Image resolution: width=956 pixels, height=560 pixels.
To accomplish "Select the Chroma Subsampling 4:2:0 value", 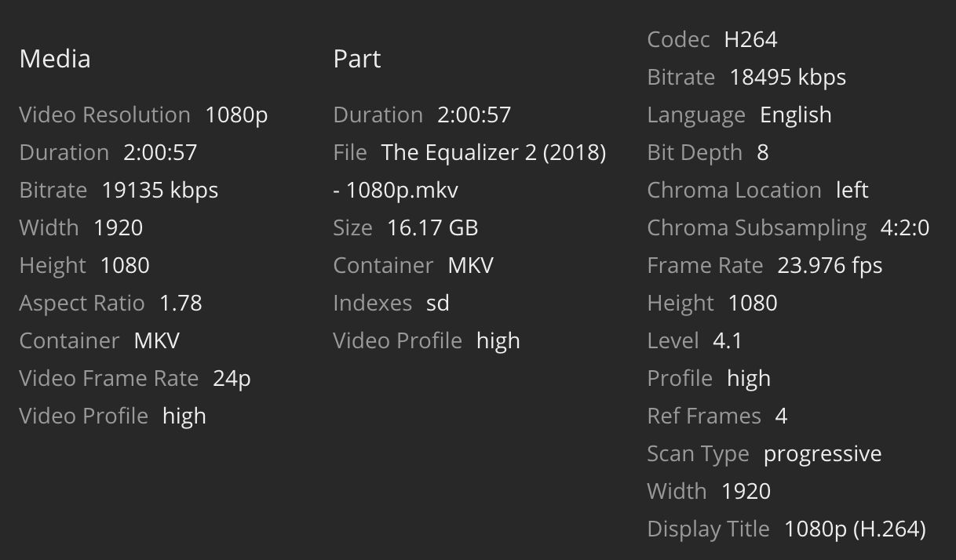I will [905, 227].
